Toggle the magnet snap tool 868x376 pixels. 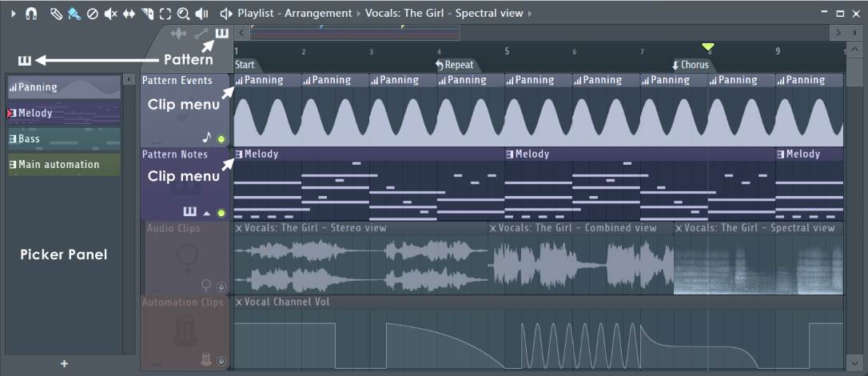[x=31, y=13]
